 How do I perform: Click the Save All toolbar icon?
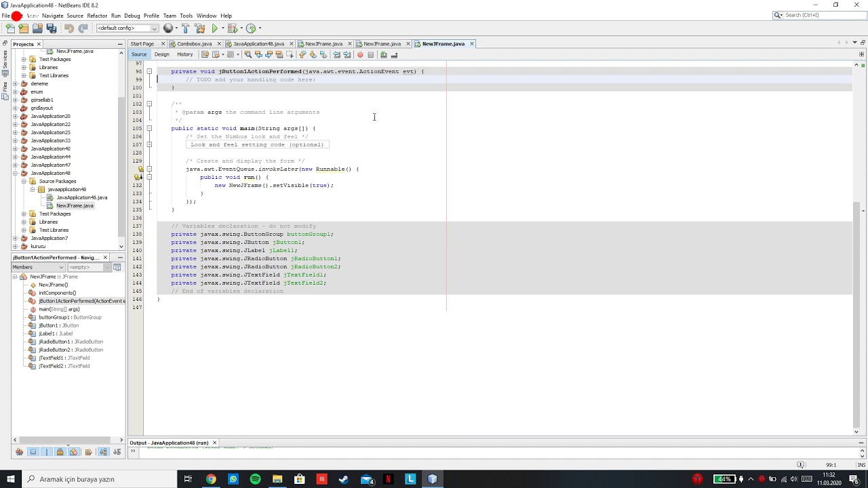coord(52,28)
